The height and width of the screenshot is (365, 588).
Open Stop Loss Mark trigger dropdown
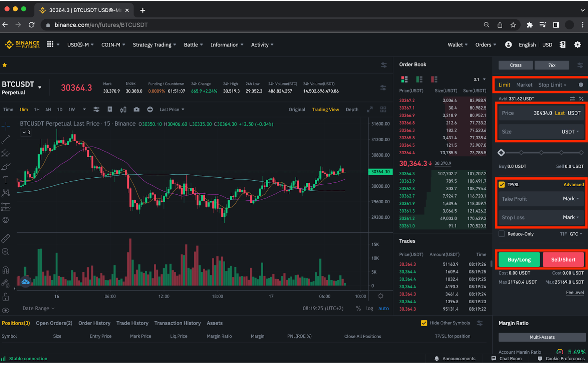coord(571,217)
